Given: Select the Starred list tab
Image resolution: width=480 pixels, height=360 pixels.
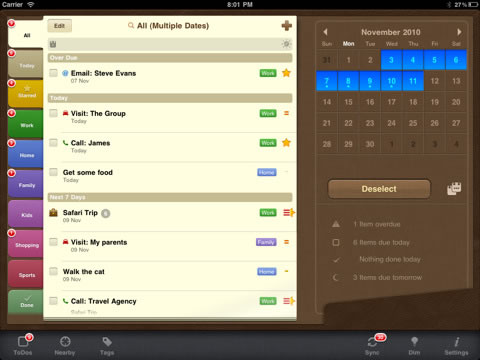Looking at the screenshot, I should (26, 94).
